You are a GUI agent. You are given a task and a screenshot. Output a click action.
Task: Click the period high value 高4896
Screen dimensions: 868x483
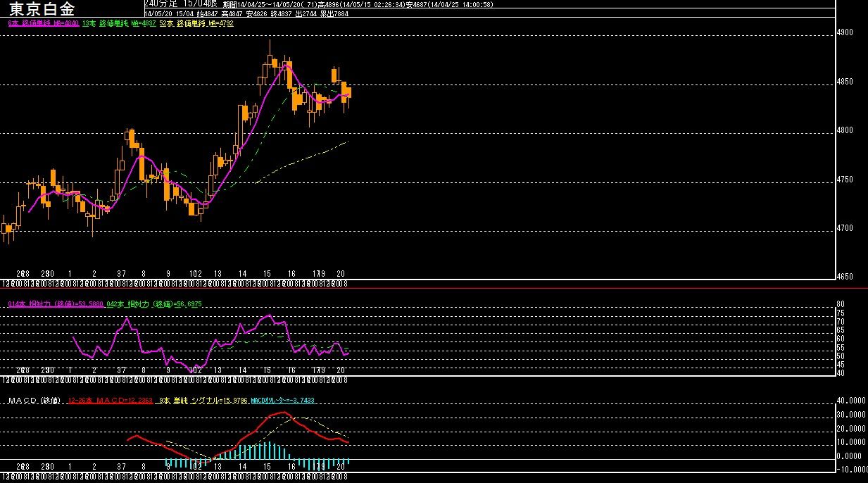(x=328, y=4)
